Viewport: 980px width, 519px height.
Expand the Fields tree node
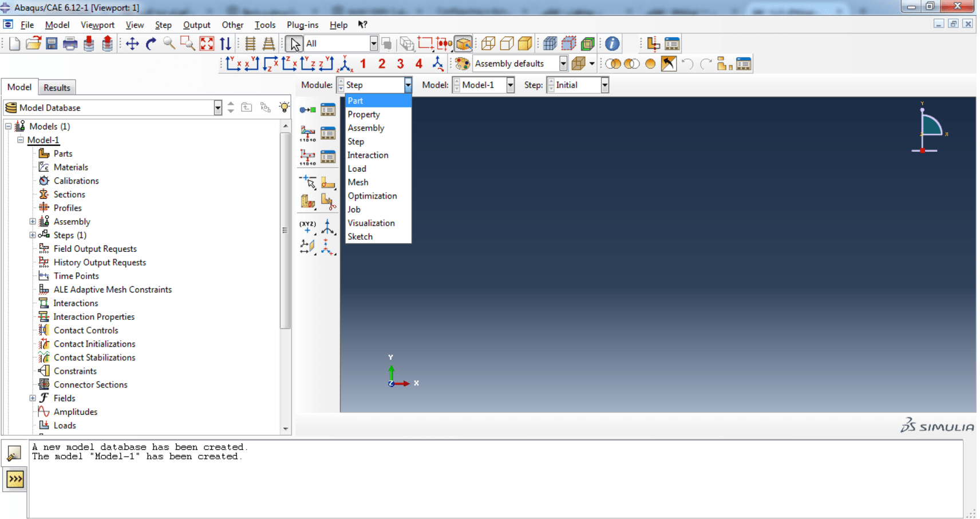point(33,398)
